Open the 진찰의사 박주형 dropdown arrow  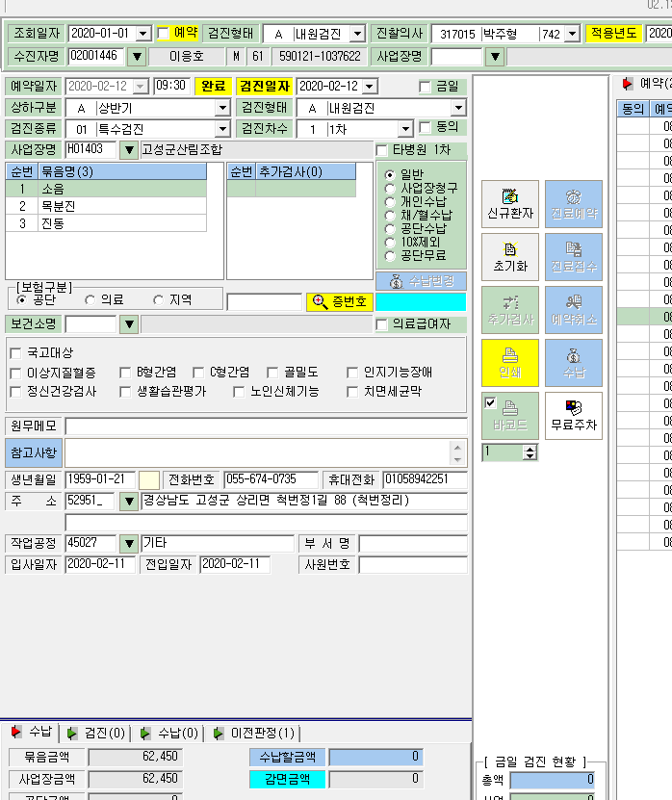573,35
